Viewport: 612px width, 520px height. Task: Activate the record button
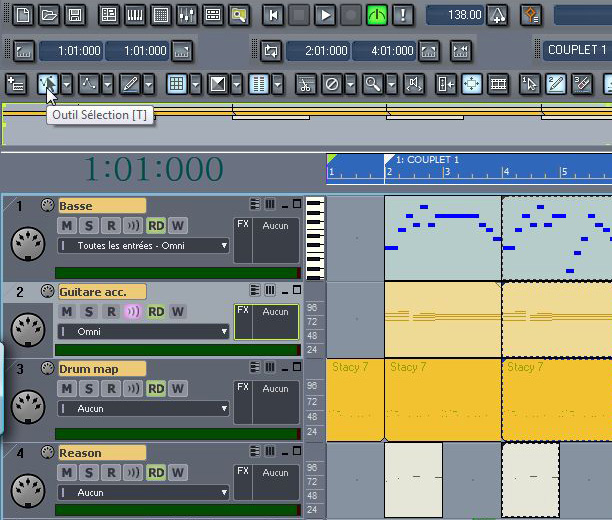pos(351,15)
